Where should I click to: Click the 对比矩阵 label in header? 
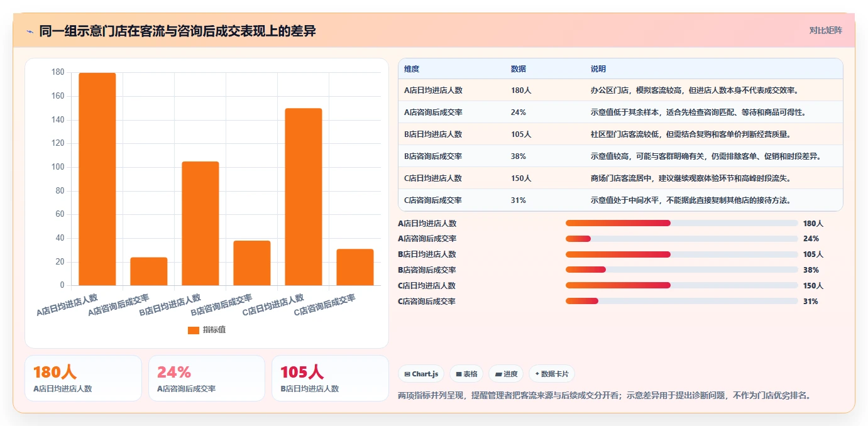(825, 30)
